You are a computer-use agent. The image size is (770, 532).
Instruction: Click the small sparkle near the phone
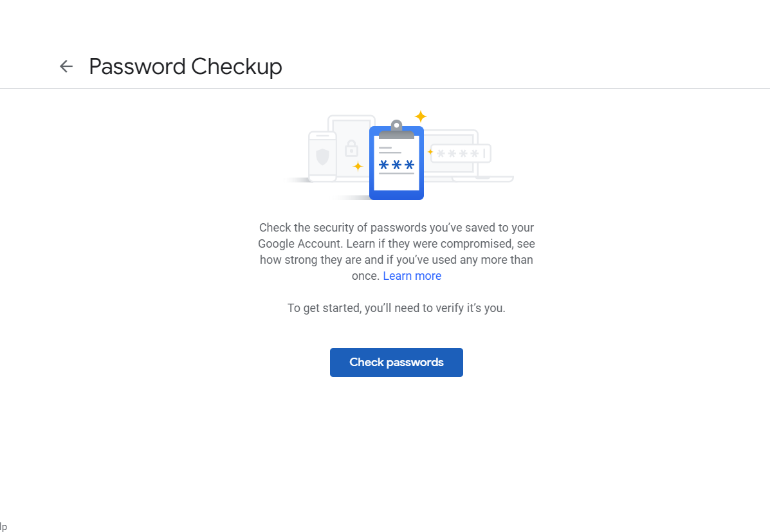click(357, 166)
